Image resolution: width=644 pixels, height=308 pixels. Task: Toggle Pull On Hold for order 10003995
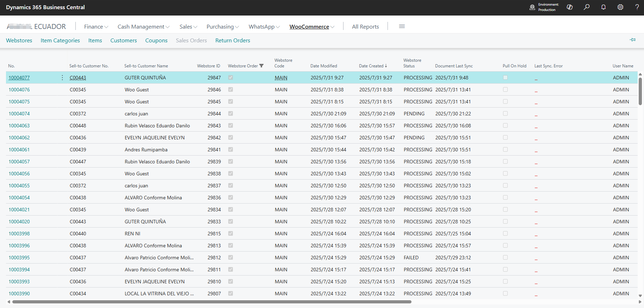(505, 258)
